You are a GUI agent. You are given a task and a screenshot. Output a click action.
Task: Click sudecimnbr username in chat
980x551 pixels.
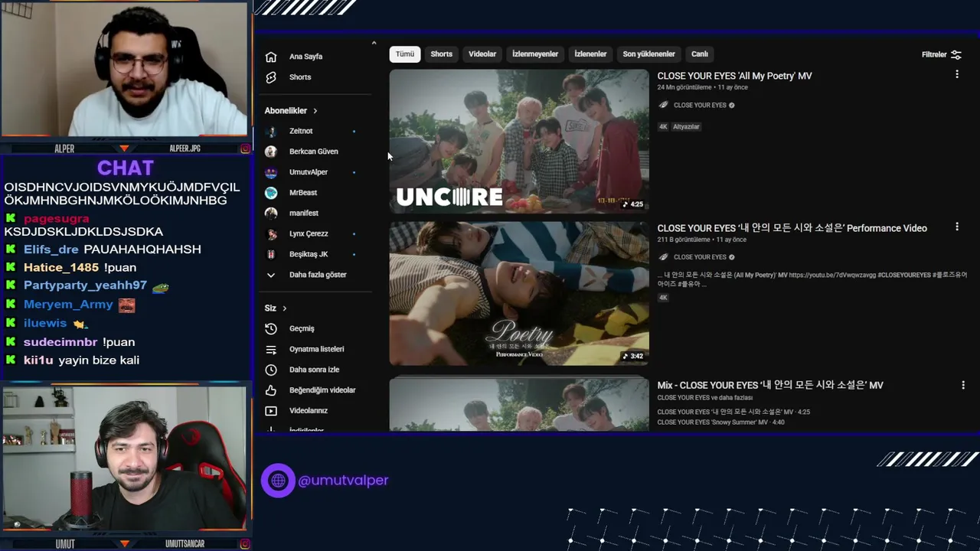(60, 342)
